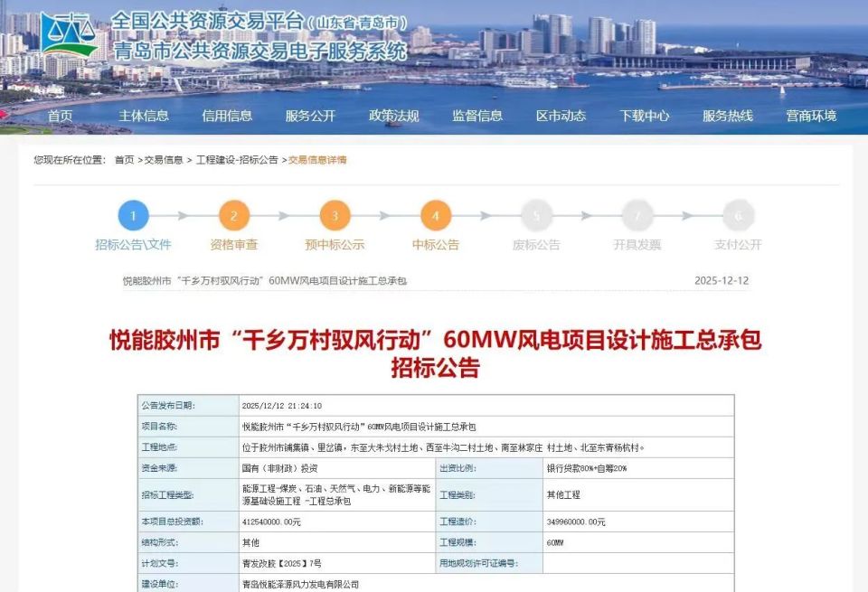Click the 公告发布日期 label cell

pyautogui.click(x=188, y=406)
